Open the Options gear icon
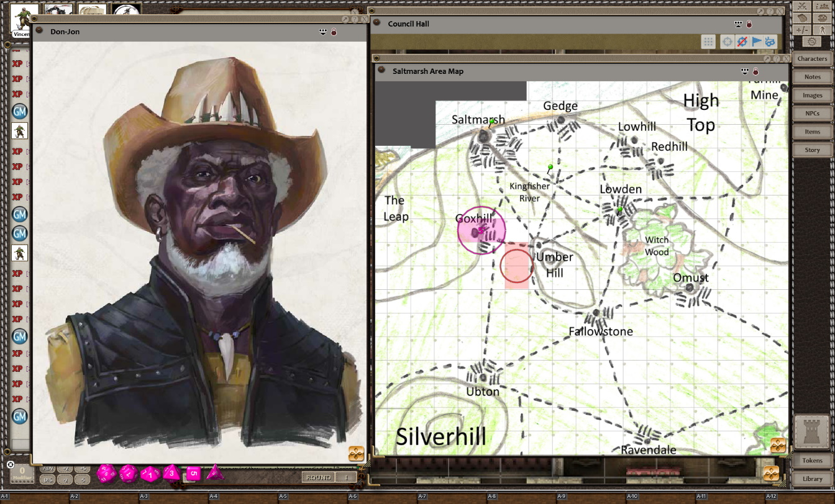This screenshot has width=835, height=504. coord(812,42)
